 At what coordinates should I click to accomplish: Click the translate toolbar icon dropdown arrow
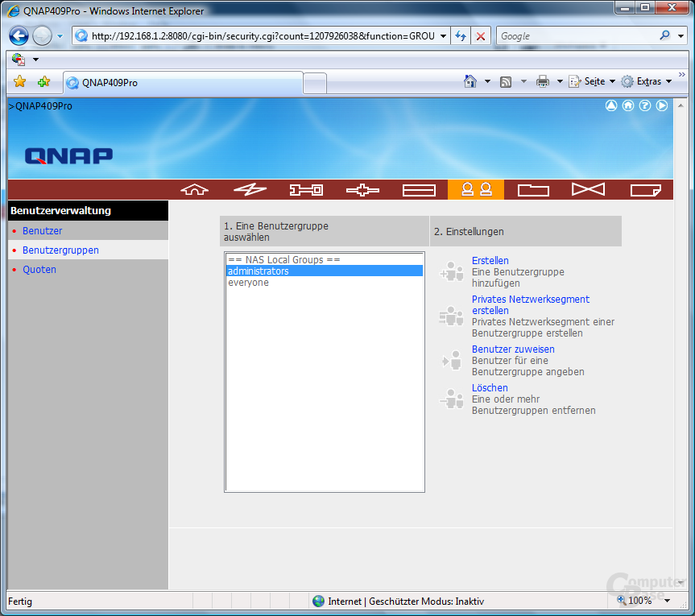36,60
